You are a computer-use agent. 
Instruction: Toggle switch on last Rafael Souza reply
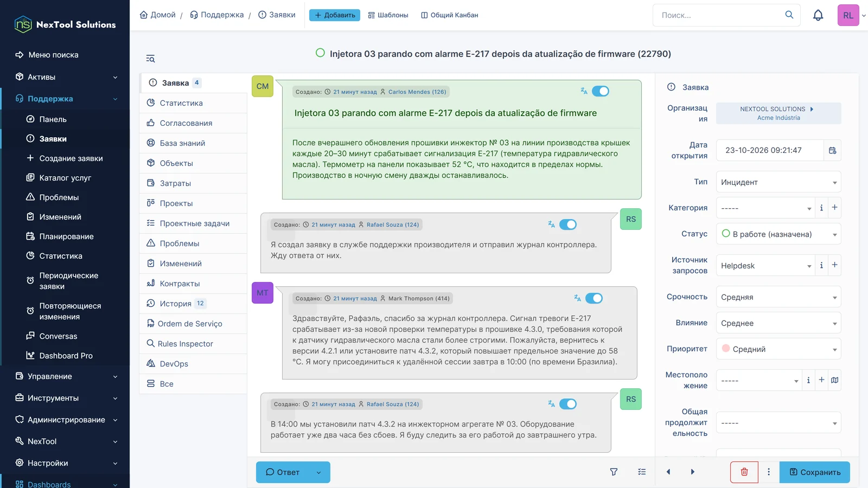click(x=568, y=404)
